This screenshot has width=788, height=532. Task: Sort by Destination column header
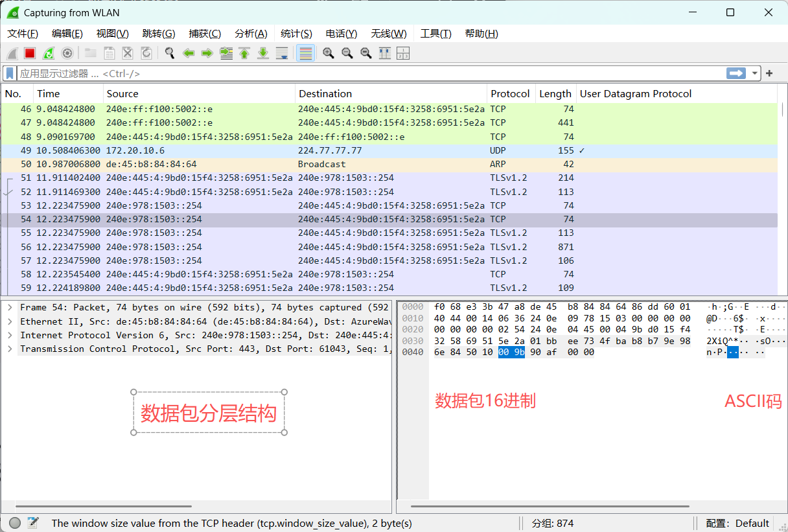pyautogui.click(x=391, y=93)
